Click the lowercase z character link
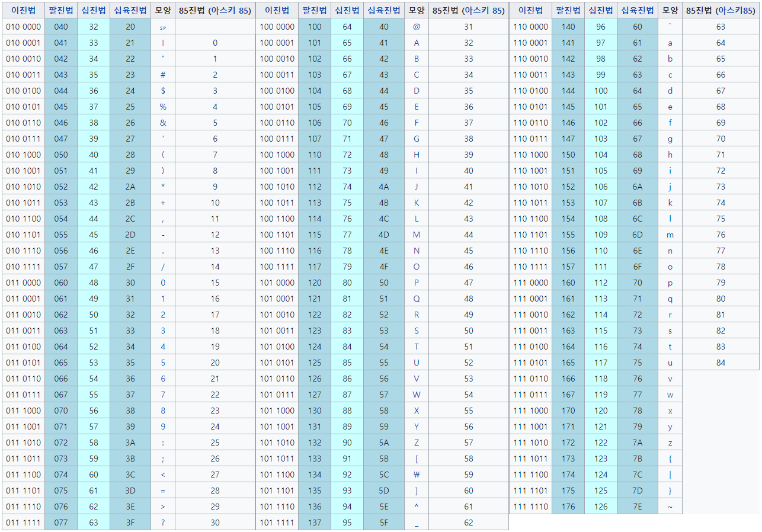Viewport: 762px width, 532px height. [x=670, y=443]
